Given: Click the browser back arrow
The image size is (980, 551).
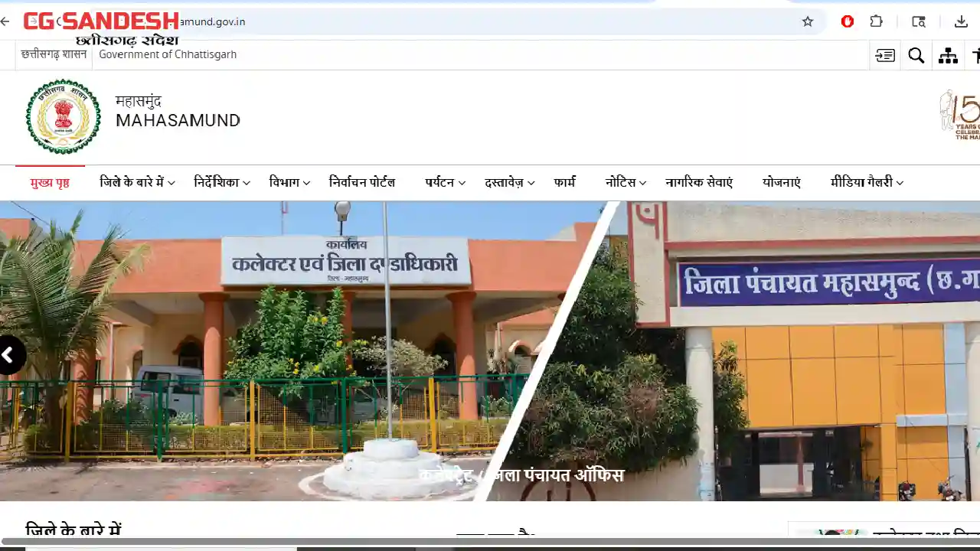Looking at the screenshot, I should click(6, 21).
